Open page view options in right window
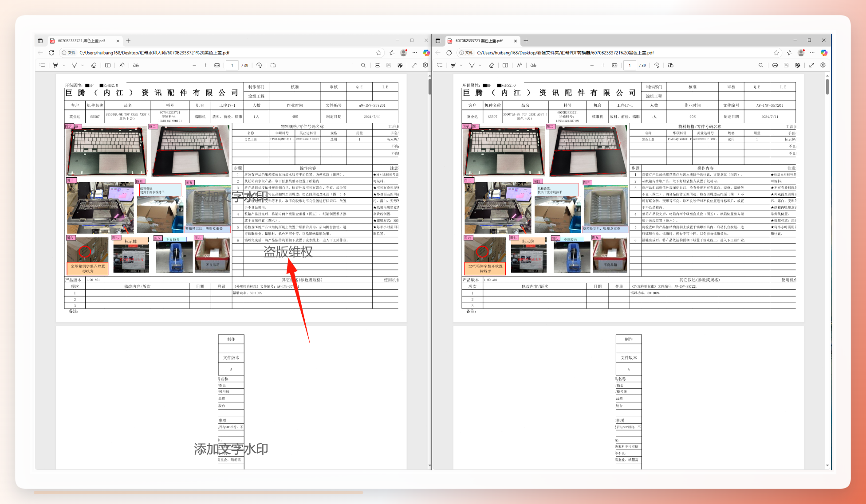 (671, 65)
